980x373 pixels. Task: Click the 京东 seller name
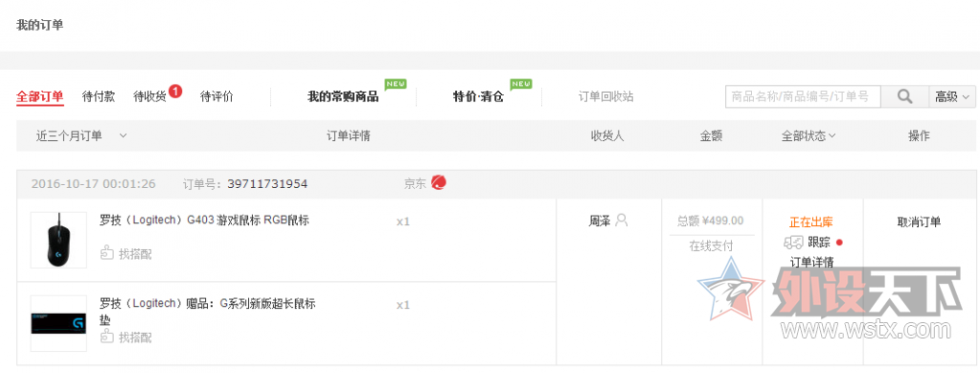click(x=415, y=183)
